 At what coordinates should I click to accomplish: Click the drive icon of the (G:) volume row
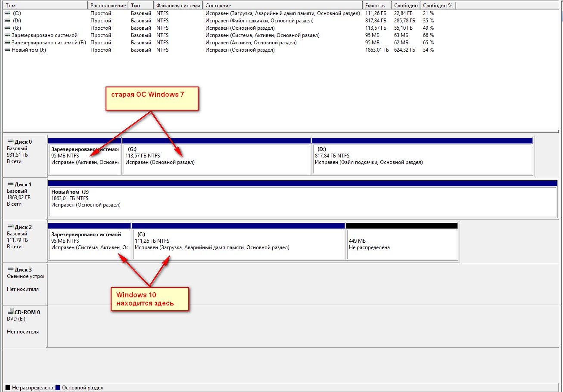click(x=7, y=28)
